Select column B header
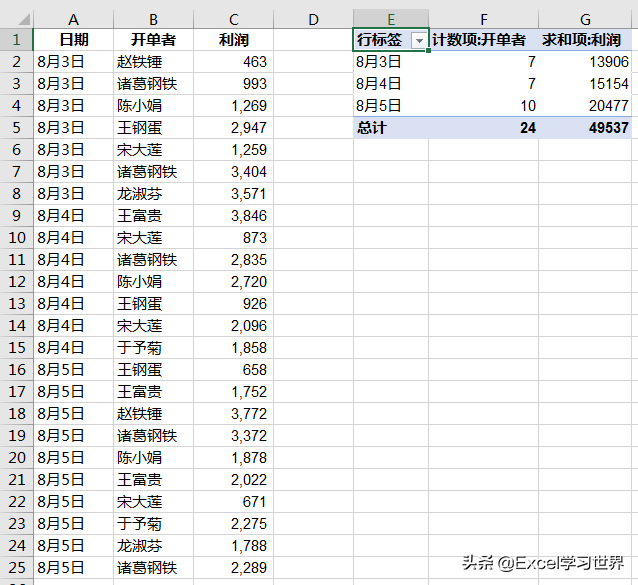The width and height of the screenshot is (638, 585). click(153, 19)
